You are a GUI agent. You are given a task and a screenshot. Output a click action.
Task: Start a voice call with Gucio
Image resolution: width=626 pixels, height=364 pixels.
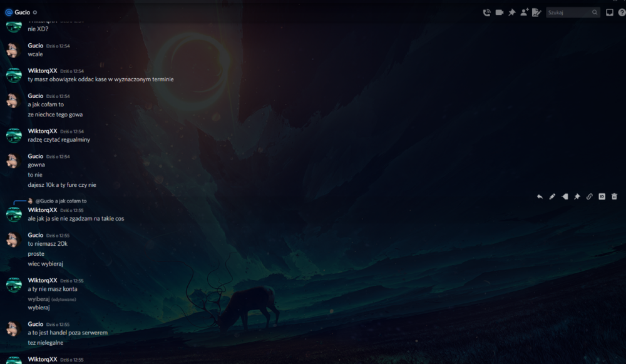click(486, 13)
